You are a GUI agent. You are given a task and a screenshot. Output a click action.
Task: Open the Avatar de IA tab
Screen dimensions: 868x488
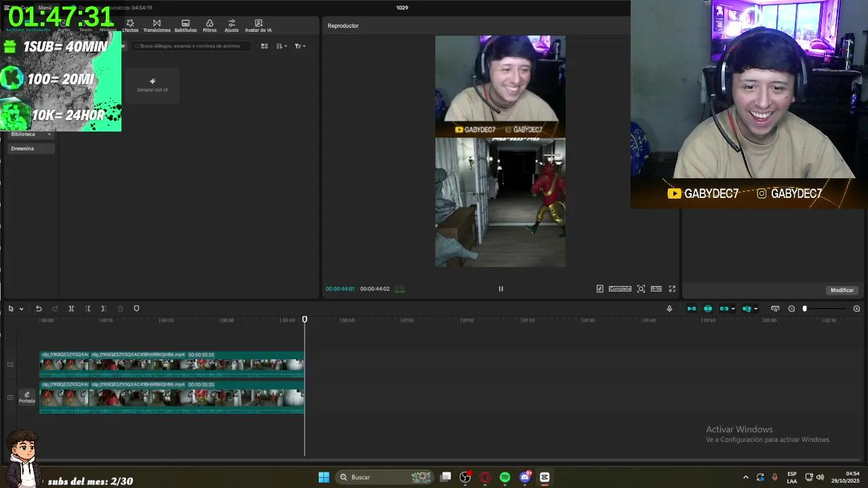pyautogui.click(x=258, y=26)
